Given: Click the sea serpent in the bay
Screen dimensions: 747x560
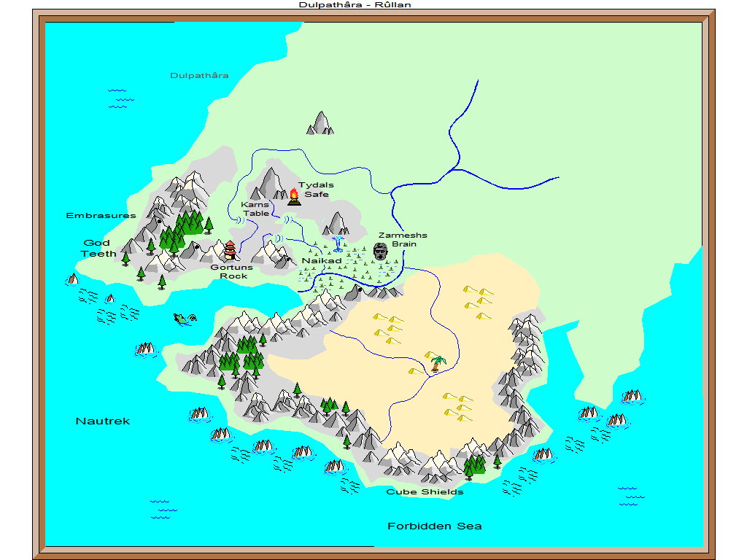Looking at the screenshot, I should pos(185,319).
